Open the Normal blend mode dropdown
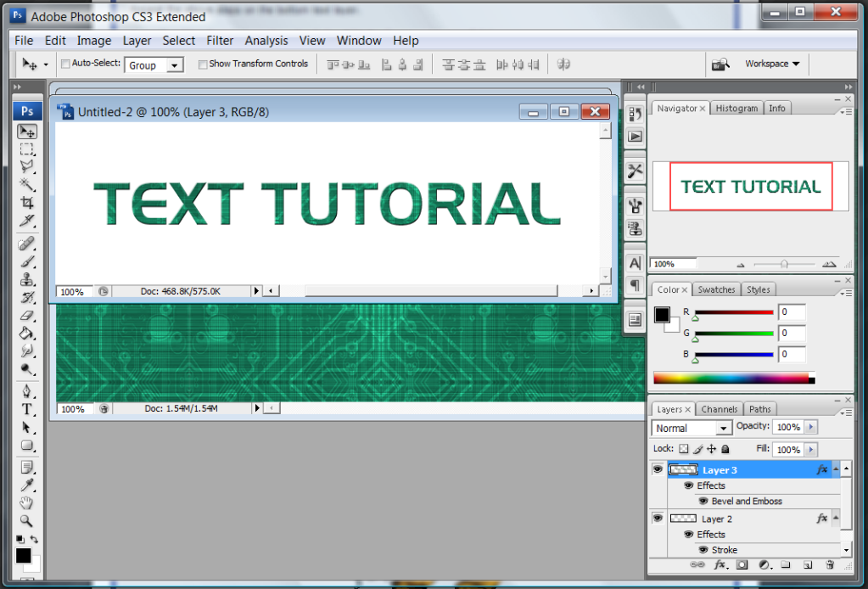This screenshot has height=589, width=868. 692,428
